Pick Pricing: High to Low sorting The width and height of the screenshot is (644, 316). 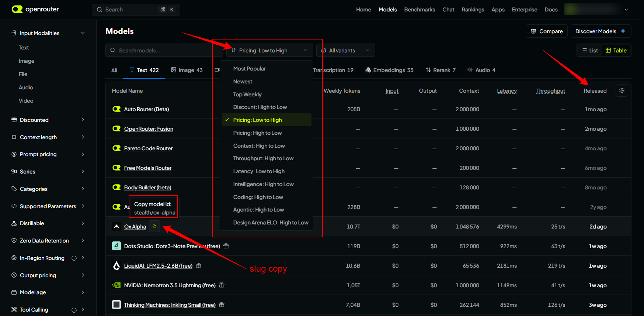[267, 133]
